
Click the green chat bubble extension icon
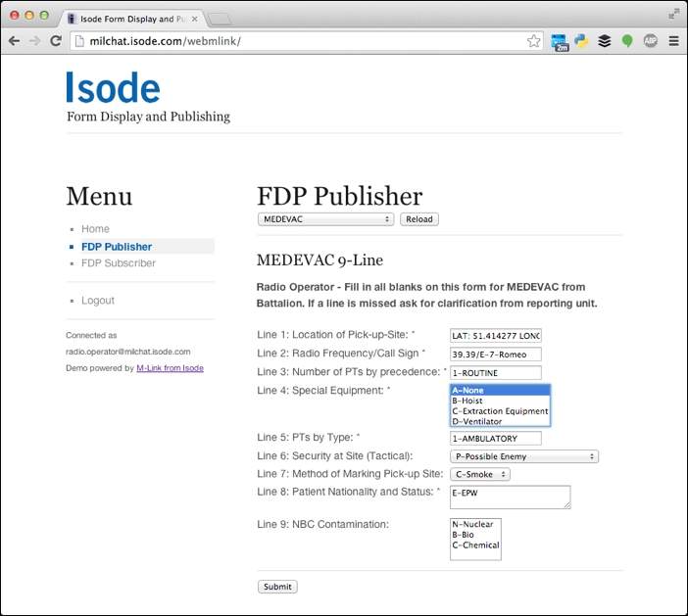[x=627, y=41]
